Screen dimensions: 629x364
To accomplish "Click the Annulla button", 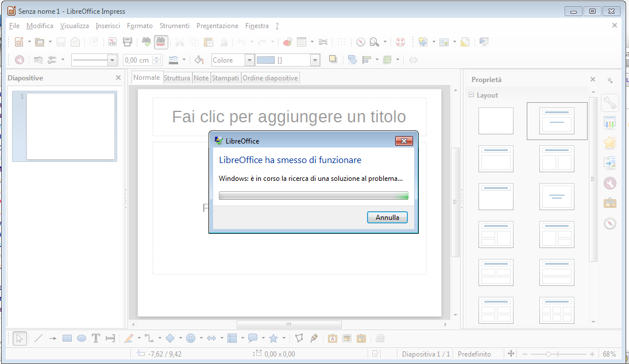I will click(x=388, y=217).
